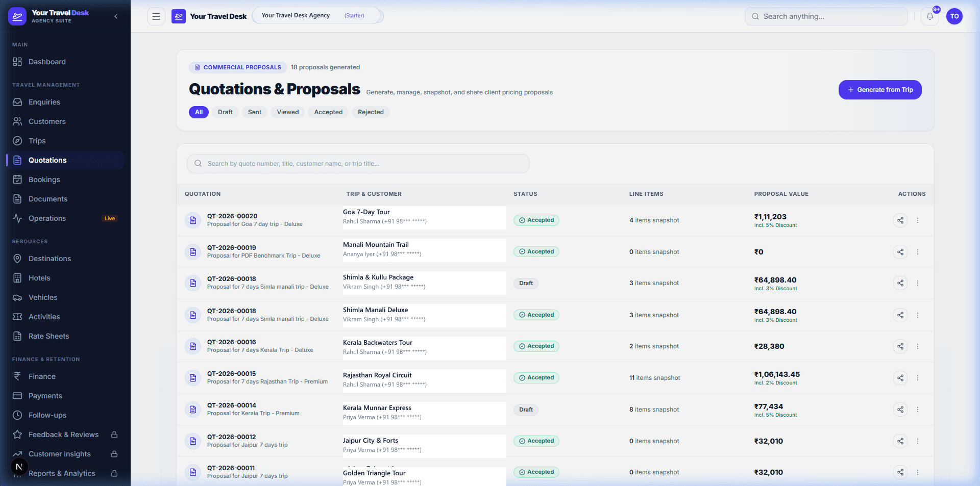Share the Shimla Manali Deluxe quotation
Screen dimensions: 980x486
point(900,315)
